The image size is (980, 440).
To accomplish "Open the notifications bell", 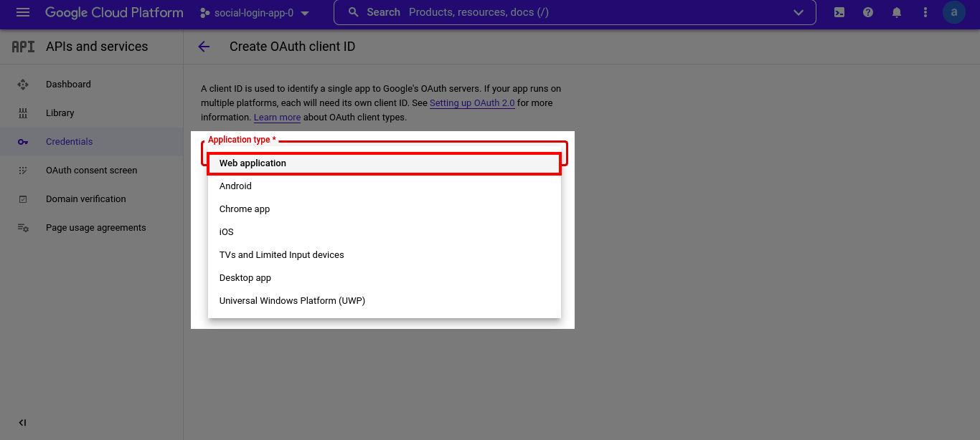I will coord(897,12).
